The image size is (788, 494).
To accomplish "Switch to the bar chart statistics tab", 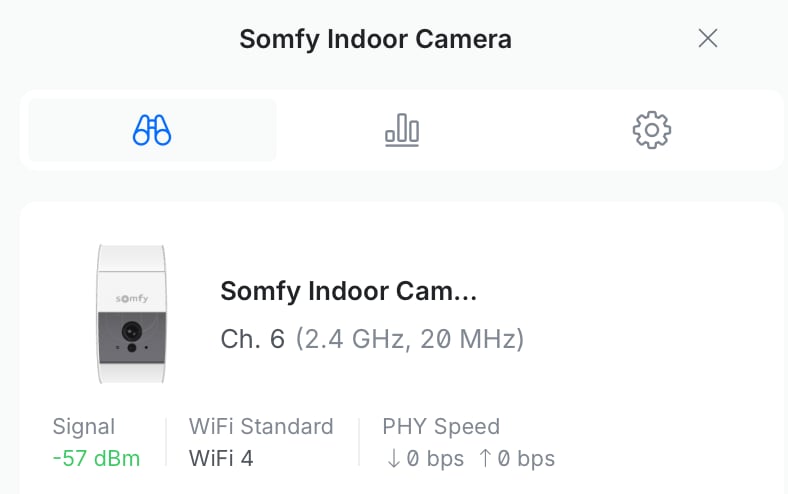I will coord(402,130).
